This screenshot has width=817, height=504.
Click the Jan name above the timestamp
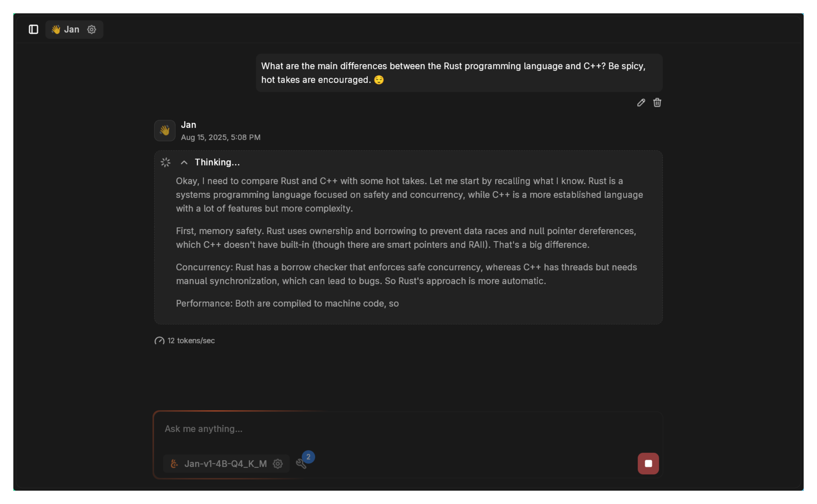(x=188, y=125)
